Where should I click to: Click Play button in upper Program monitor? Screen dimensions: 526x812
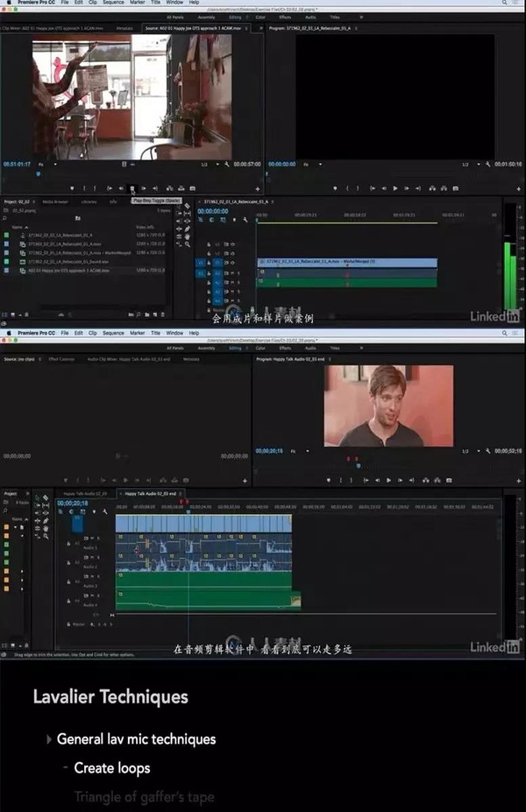click(394, 188)
